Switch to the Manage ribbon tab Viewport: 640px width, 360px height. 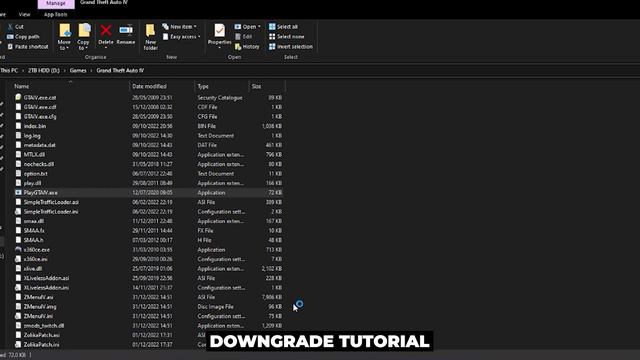click(x=56, y=3)
